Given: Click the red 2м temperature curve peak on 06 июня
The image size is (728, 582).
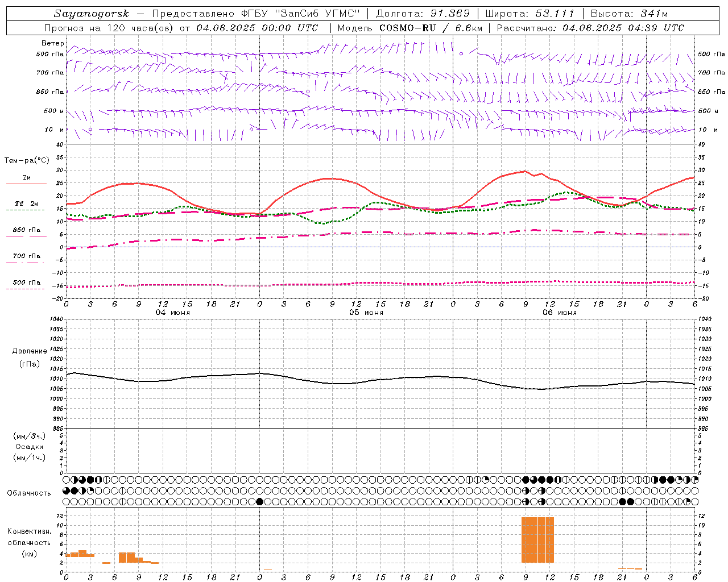Looking at the screenshot, I should coord(524,171).
